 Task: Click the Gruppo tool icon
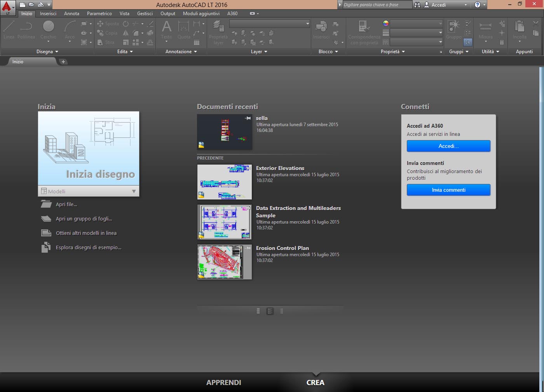pyautogui.click(x=453, y=30)
